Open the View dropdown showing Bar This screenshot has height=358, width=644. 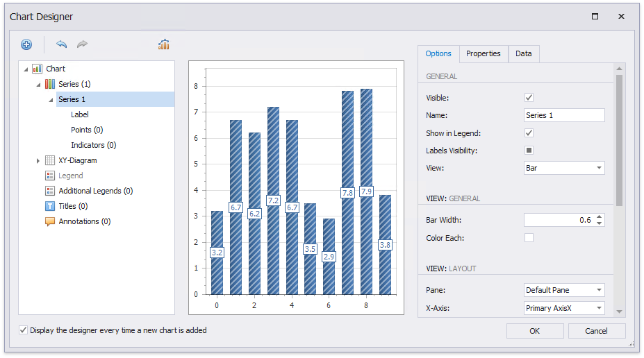pos(564,168)
